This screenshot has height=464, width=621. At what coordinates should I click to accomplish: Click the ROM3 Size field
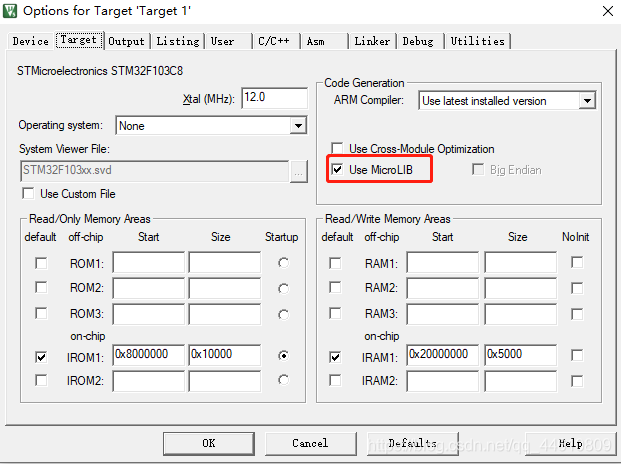click(x=225, y=314)
